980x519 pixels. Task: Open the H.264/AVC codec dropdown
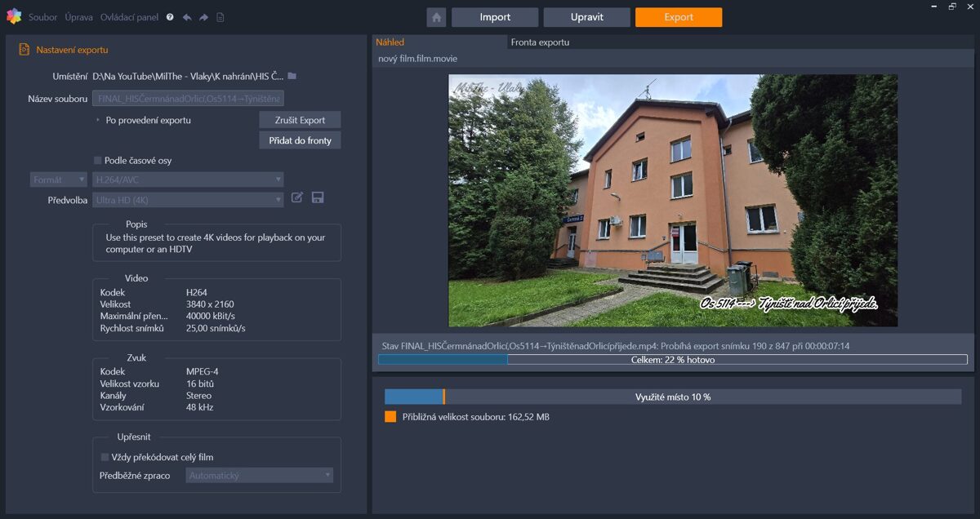[x=188, y=180]
